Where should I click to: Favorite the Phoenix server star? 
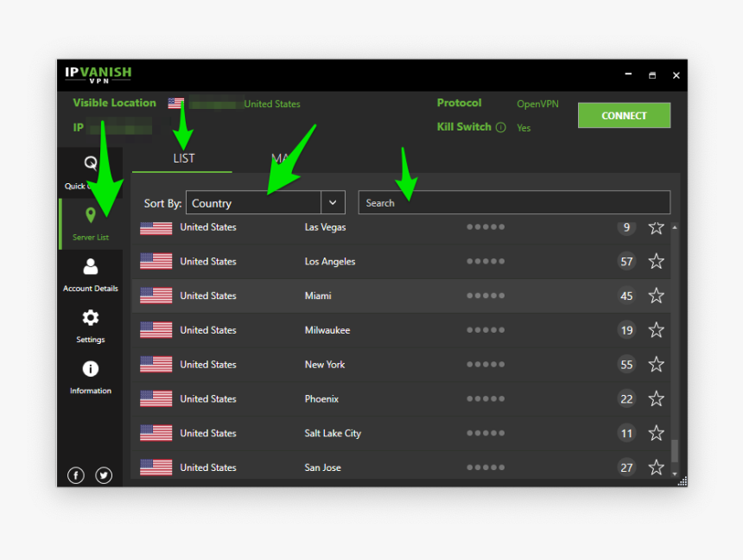[x=657, y=398]
